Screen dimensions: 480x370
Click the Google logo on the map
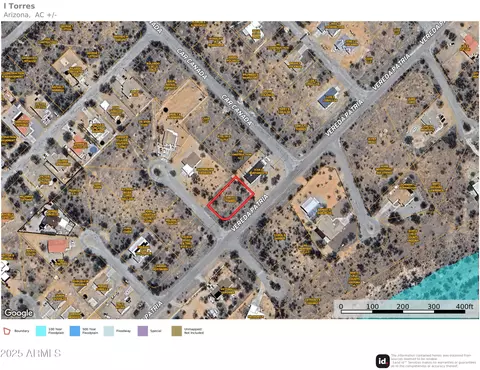pos(18,313)
